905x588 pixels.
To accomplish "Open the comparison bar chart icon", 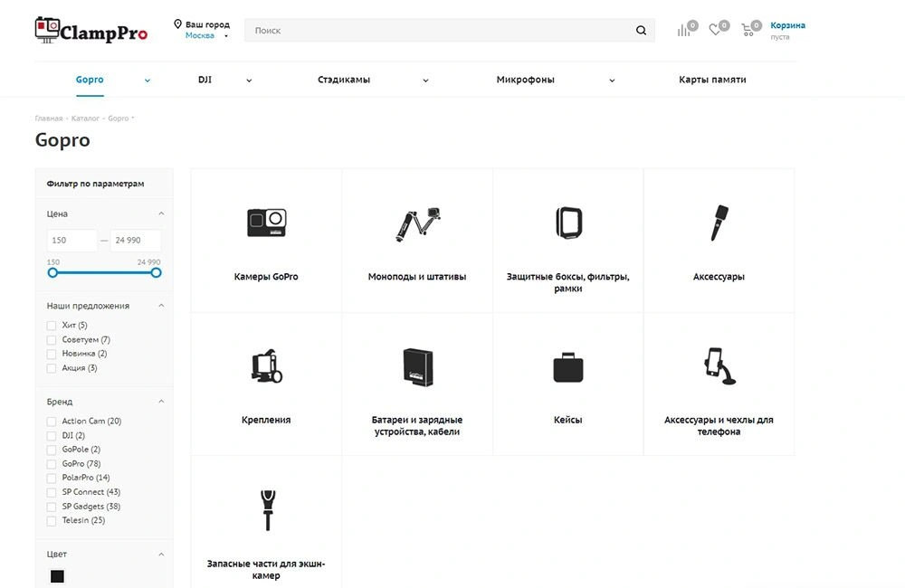I will click(x=684, y=30).
